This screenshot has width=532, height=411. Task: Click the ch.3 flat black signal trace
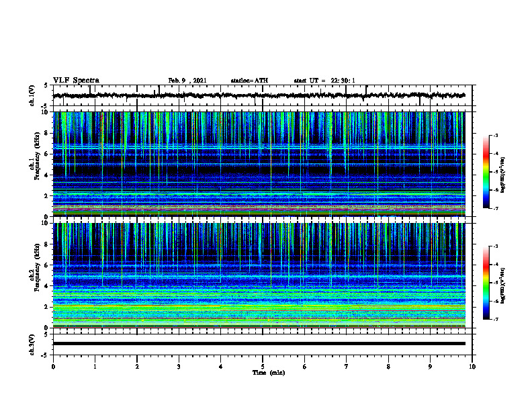pos(259,344)
